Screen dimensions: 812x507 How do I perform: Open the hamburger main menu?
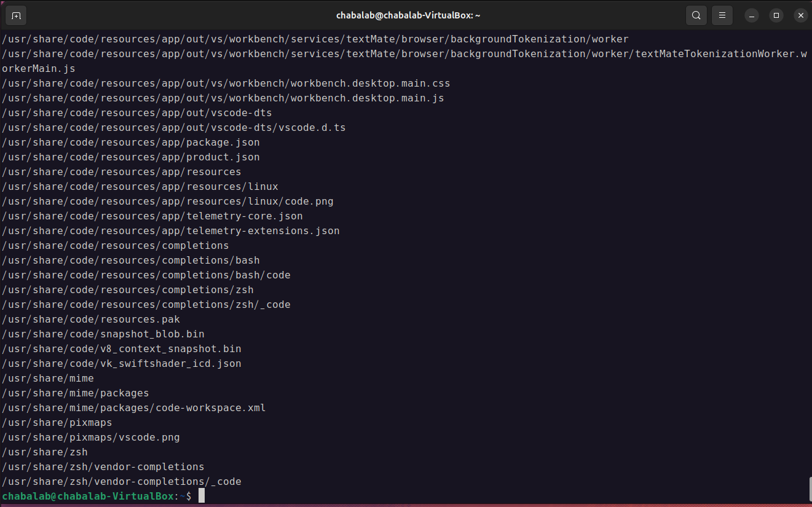722,15
